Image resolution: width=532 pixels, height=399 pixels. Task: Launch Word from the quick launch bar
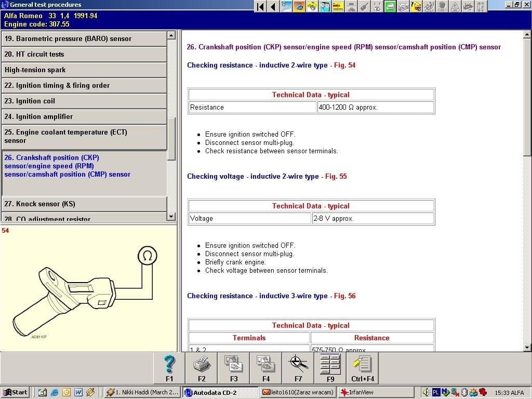(x=78, y=393)
